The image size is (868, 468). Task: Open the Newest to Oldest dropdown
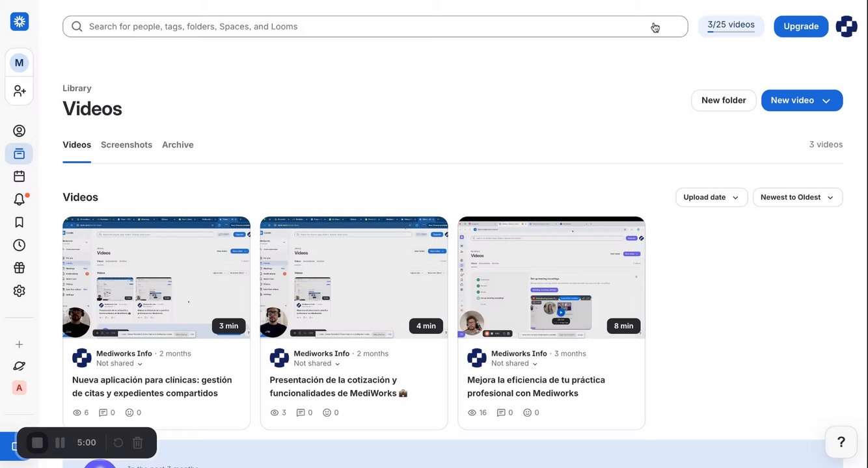[x=797, y=198]
